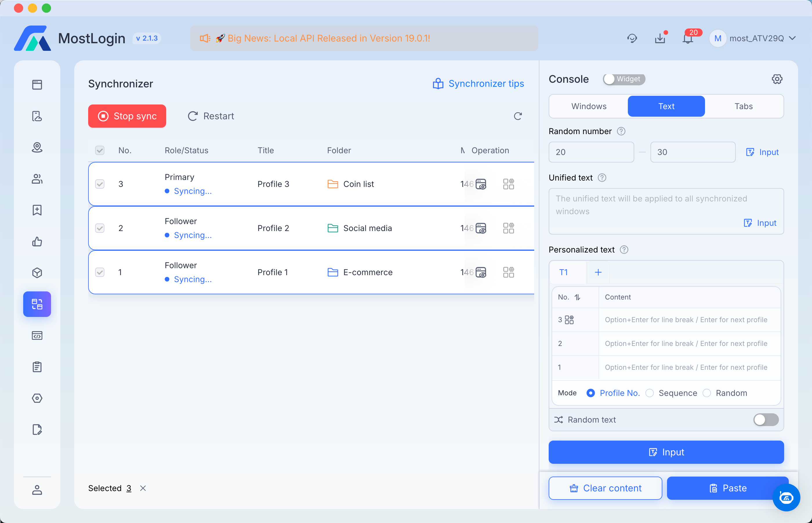Uncheck the Profile 3 row checkbox
This screenshot has height=523, width=812.
(x=100, y=184)
